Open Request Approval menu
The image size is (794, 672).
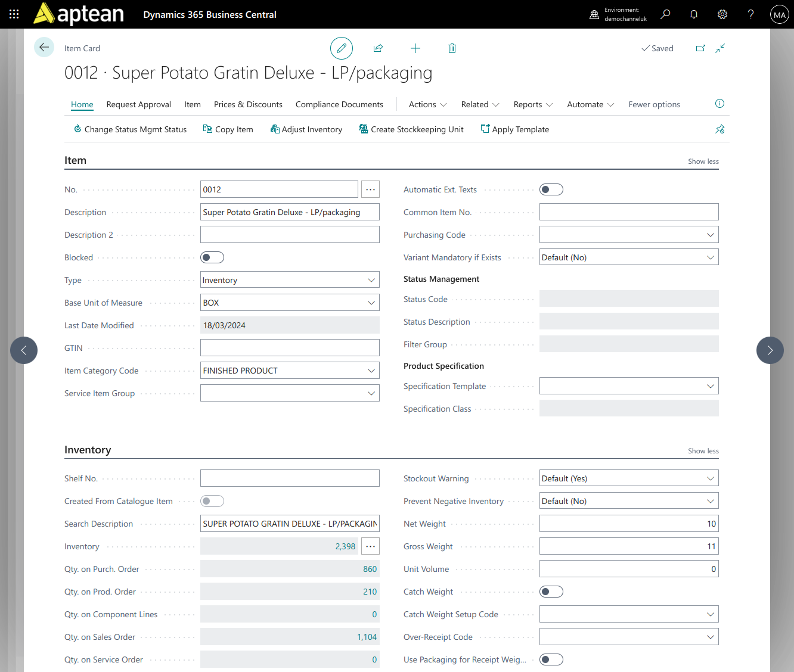(139, 104)
